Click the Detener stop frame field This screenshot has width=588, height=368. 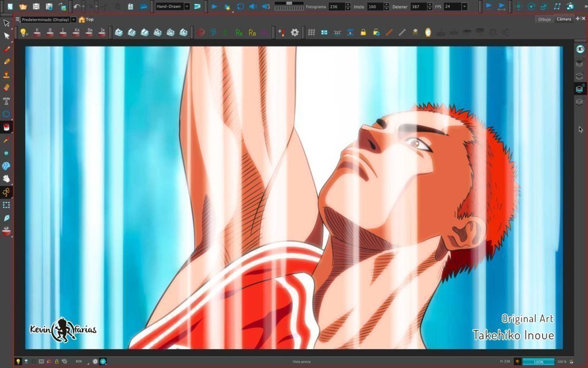[x=418, y=6]
